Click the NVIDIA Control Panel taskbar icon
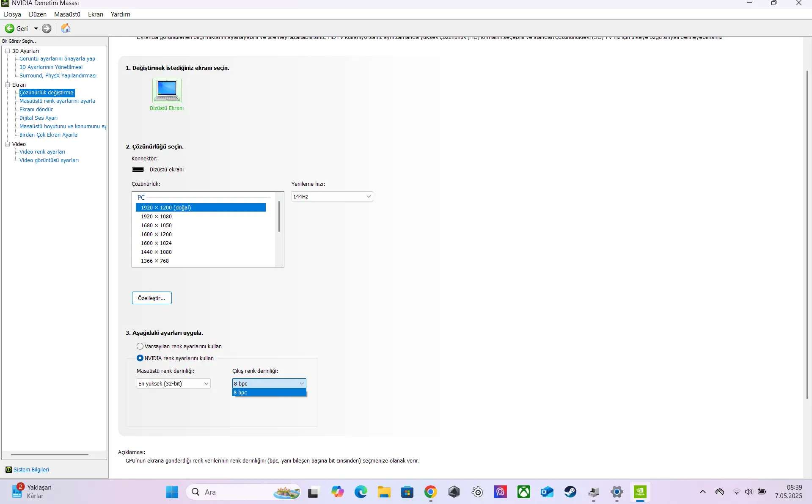Viewport: 812px width, 504px height. pos(640,492)
